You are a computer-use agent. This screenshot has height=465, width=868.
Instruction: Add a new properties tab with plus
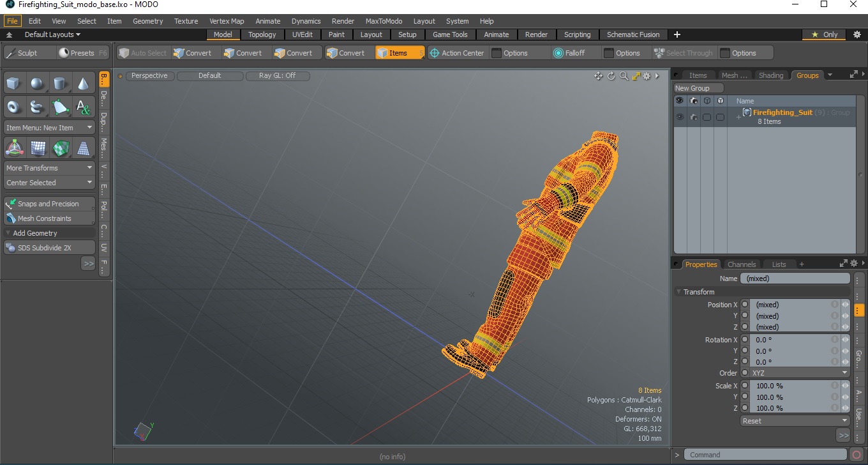[x=802, y=264]
